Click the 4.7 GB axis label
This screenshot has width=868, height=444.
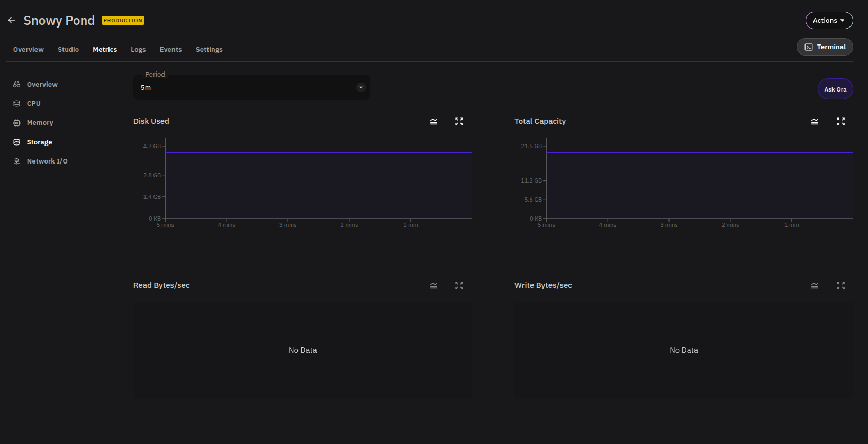[x=152, y=146]
